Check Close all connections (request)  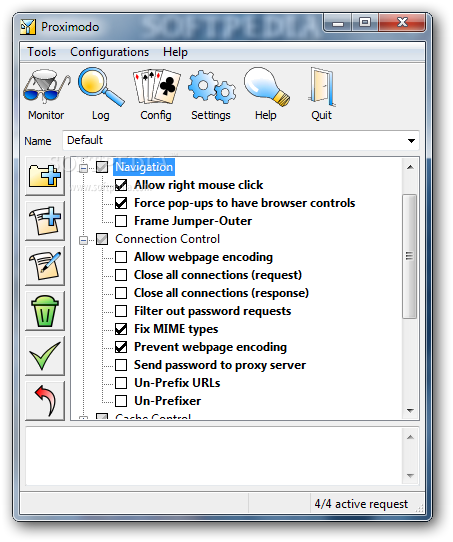121,275
